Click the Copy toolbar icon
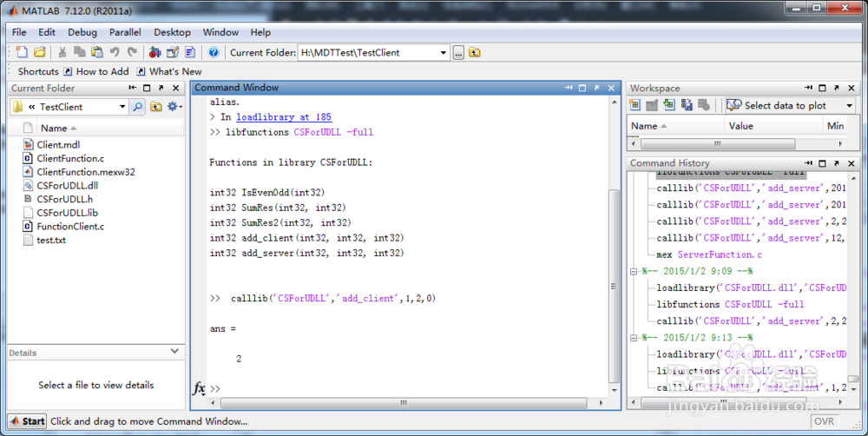 click(x=80, y=52)
